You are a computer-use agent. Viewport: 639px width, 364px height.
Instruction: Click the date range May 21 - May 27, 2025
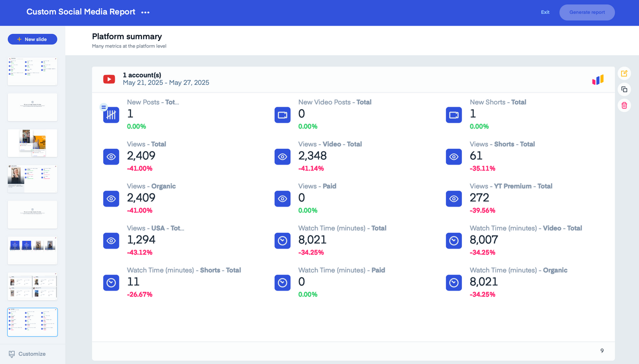(166, 83)
